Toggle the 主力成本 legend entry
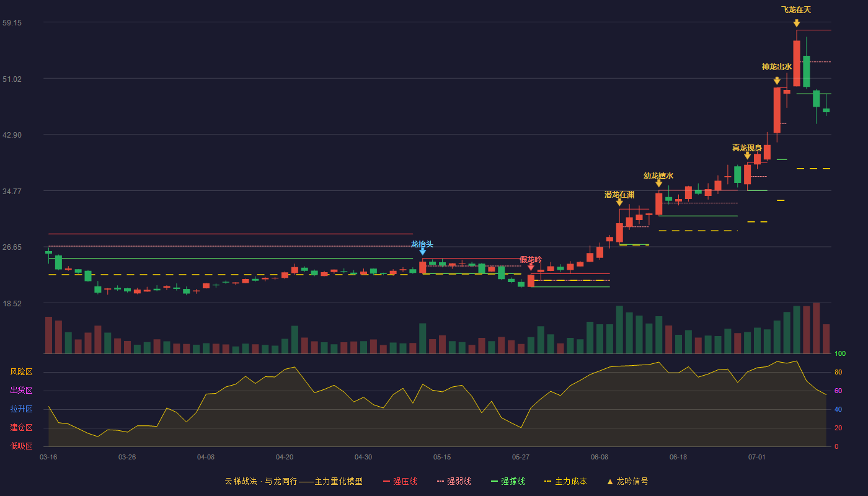Image resolution: width=868 pixels, height=496 pixels. pyautogui.click(x=565, y=481)
